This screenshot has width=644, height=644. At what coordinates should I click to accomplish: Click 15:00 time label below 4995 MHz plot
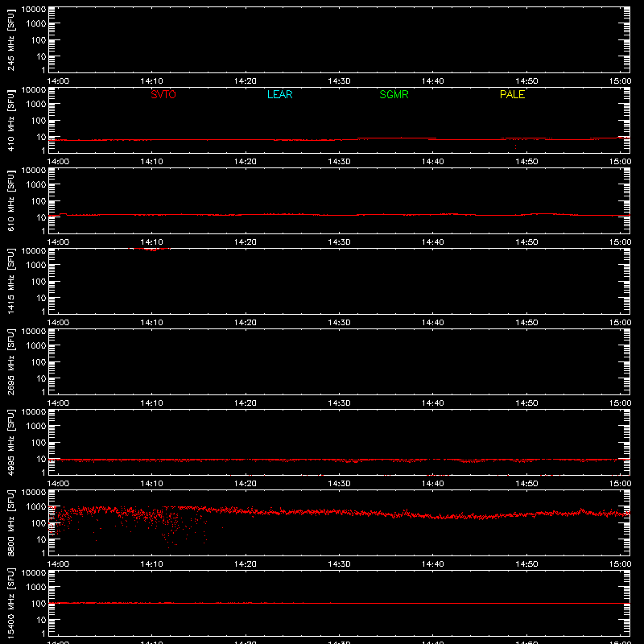point(620,484)
